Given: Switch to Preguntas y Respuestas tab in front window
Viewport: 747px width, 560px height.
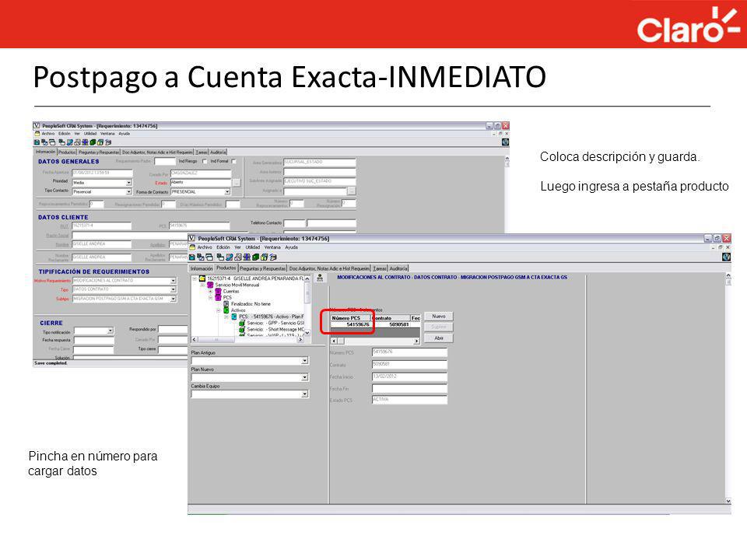Looking at the screenshot, I should [263, 268].
